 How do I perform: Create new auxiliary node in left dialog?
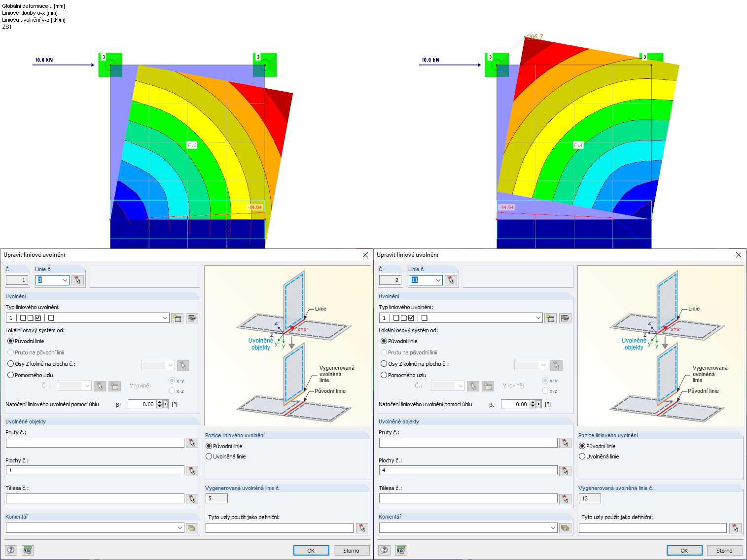click(x=114, y=386)
